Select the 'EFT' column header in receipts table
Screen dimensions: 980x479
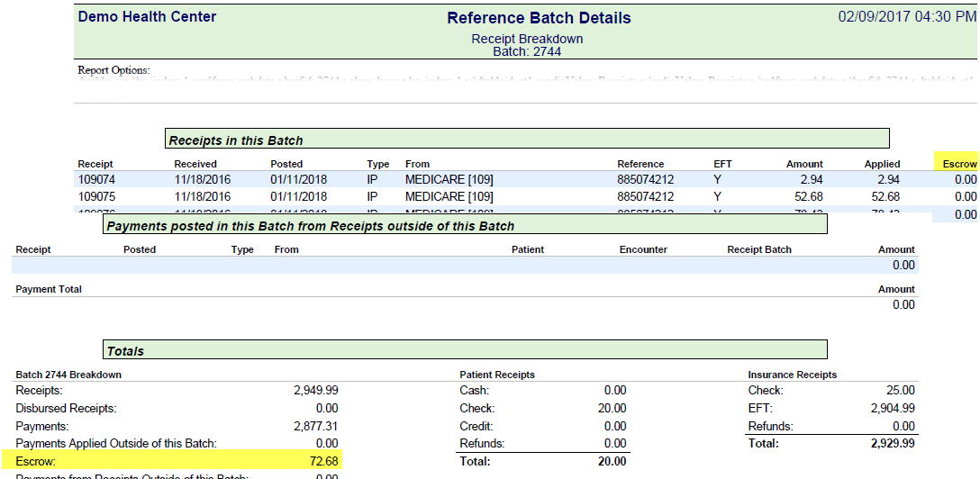[x=722, y=164]
